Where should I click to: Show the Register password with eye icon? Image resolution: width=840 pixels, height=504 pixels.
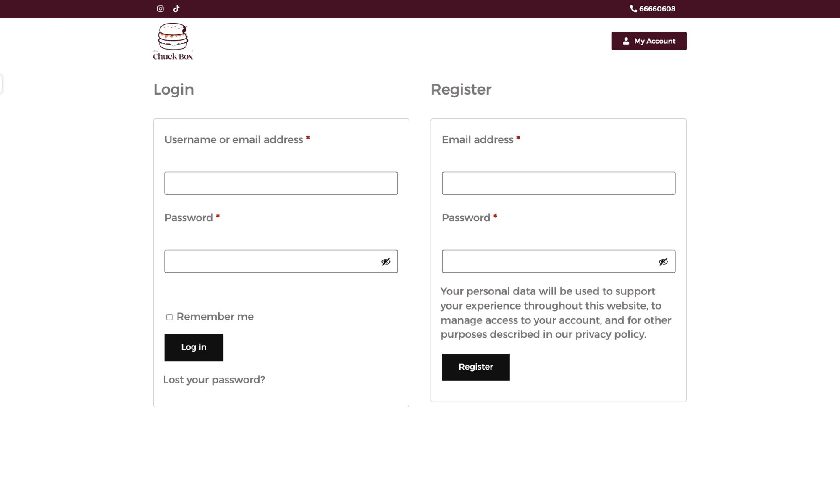(663, 262)
